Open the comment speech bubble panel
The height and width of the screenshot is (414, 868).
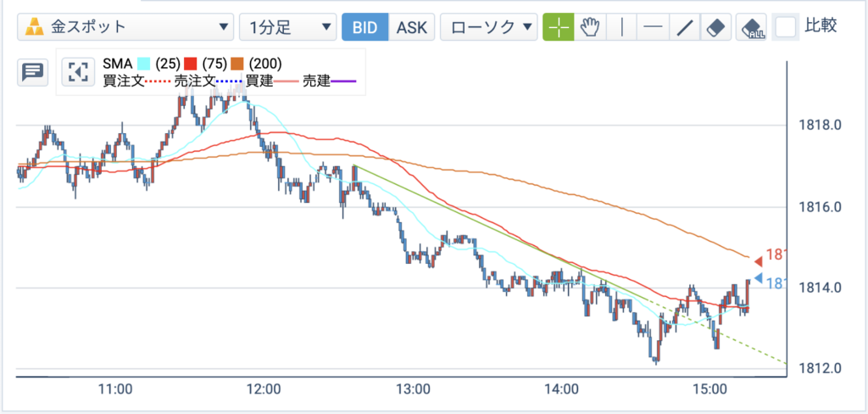33,73
